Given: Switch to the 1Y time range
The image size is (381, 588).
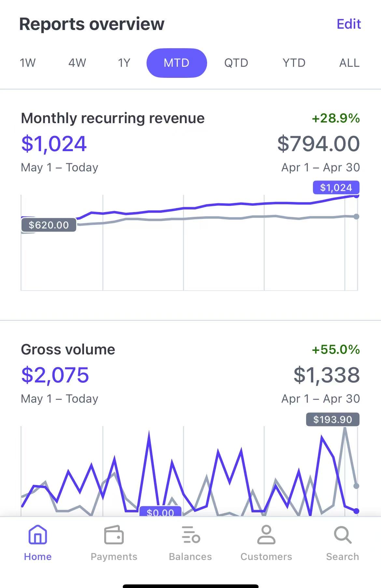Looking at the screenshot, I should [x=124, y=63].
